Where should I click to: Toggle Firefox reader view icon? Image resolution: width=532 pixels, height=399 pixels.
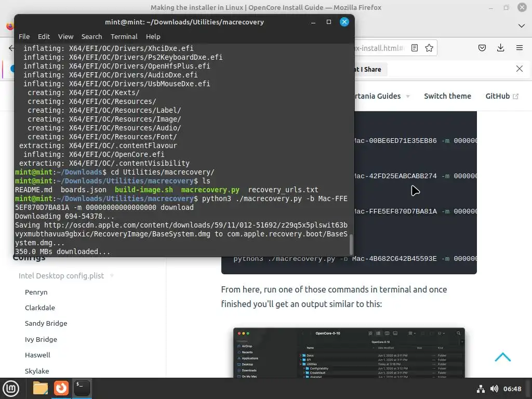(414, 48)
